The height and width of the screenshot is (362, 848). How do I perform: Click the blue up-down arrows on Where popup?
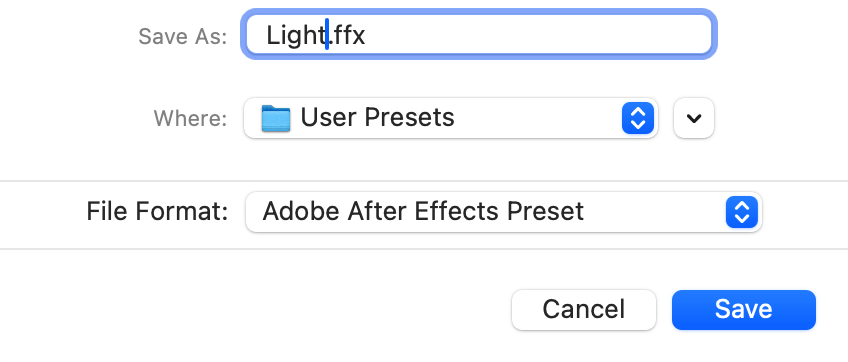638,117
